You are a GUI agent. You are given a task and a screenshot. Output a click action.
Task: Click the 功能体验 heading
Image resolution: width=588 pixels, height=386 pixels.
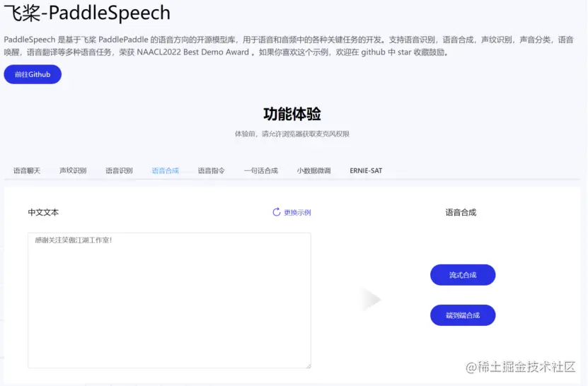point(292,114)
